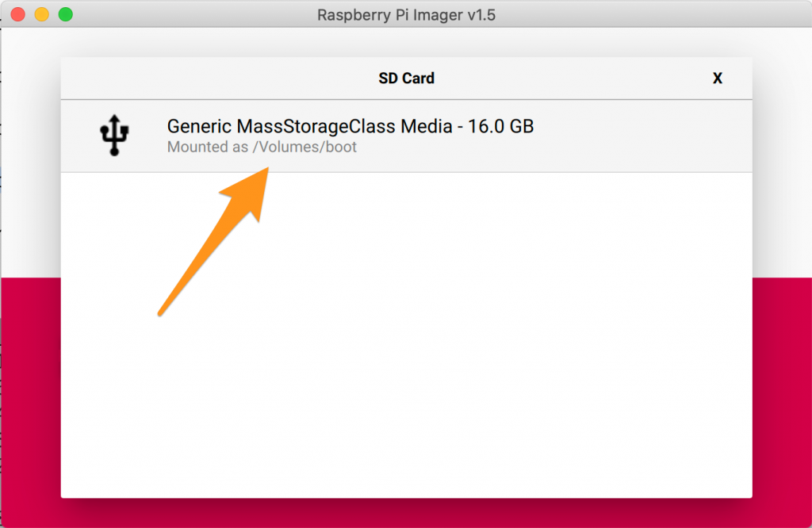This screenshot has height=528, width=812.
Task: Click the 16.0 GB capacity text
Action: [500, 126]
